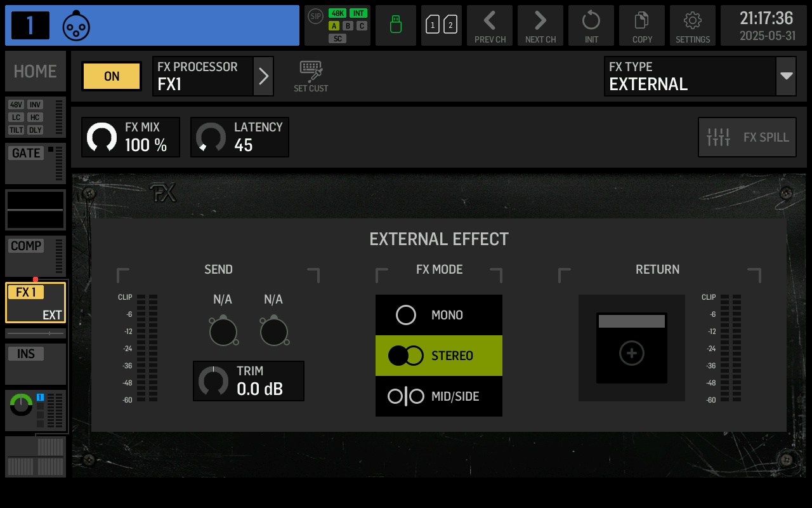The image size is (812, 508).
Task: Open the SETTINGS gear
Action: click(x=692, y=25)
